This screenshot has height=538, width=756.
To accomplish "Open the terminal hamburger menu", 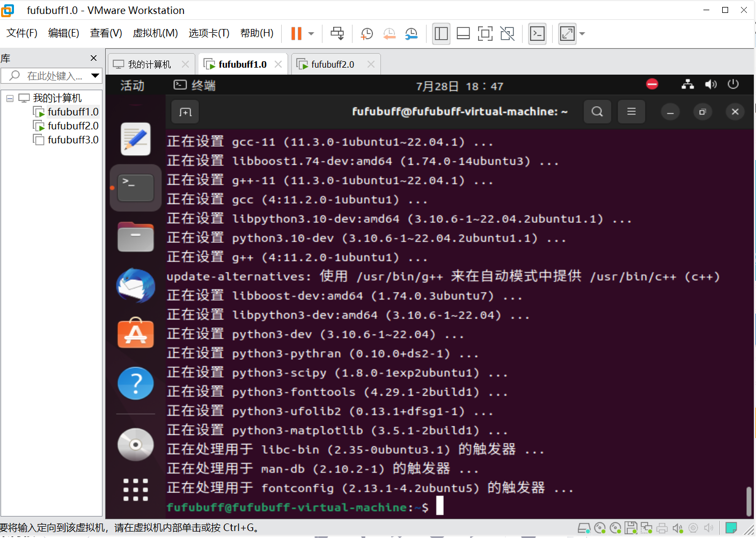I will [632, 112].
